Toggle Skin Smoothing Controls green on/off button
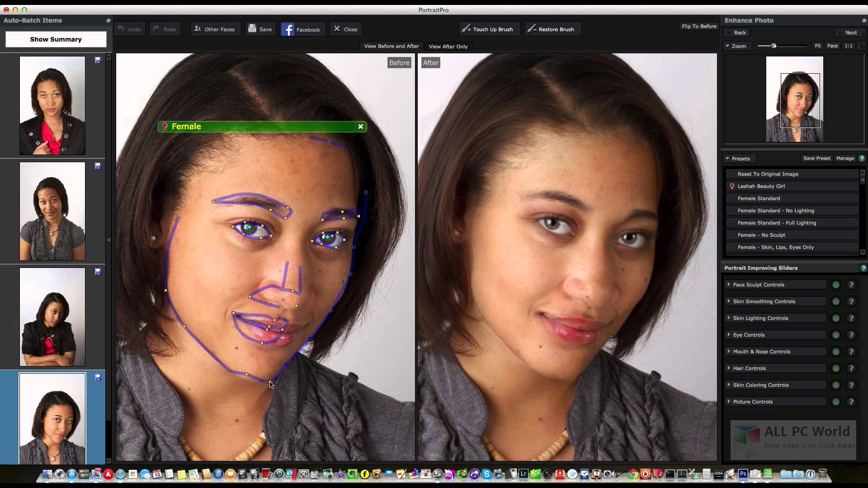The height and width of the screenshot is (488, 868). click(x=836, y=301)
